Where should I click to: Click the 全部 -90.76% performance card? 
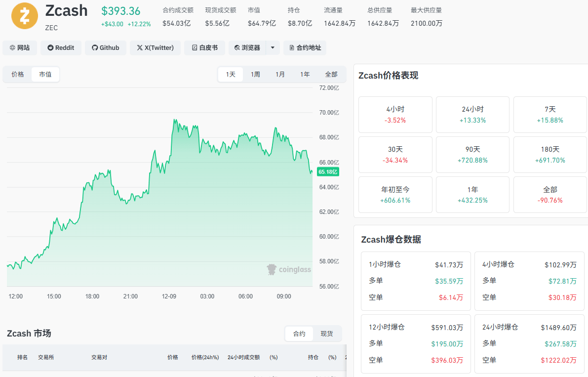point(550,195)
